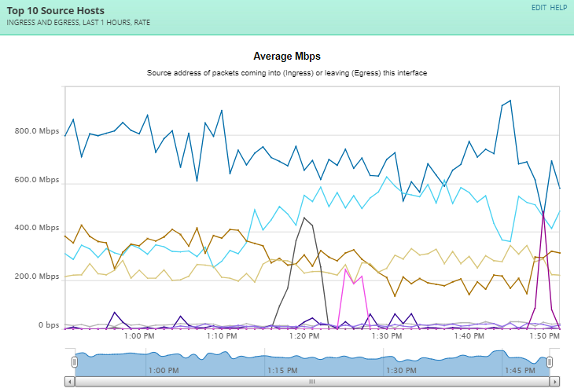The height and width of the screenshot is (392, 574).
Task: Click the 'Top 10 Source Hosts' title
Action: point(56,10)
